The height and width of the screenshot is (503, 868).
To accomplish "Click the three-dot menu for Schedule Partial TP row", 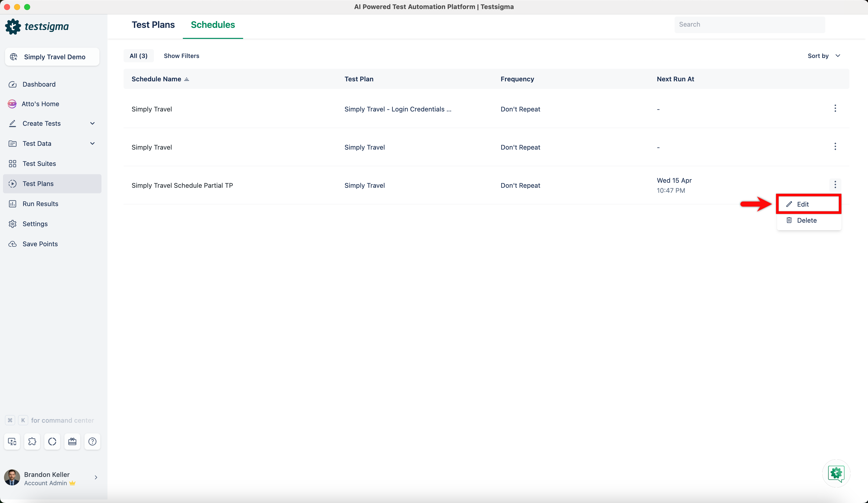I will click(x=835, y=185).
